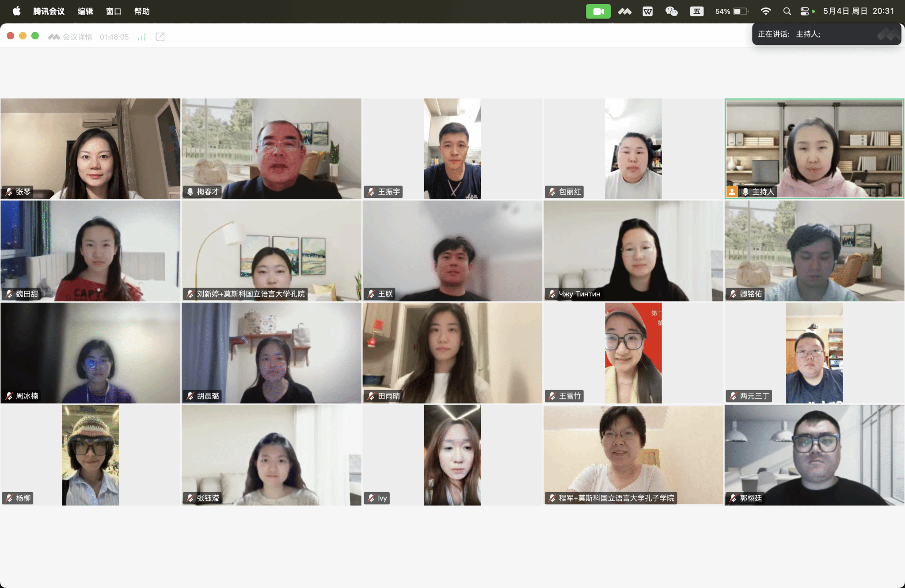Select 魏田甜's video tile
This screenshot has height=588, width=905.
coord(91,251)
